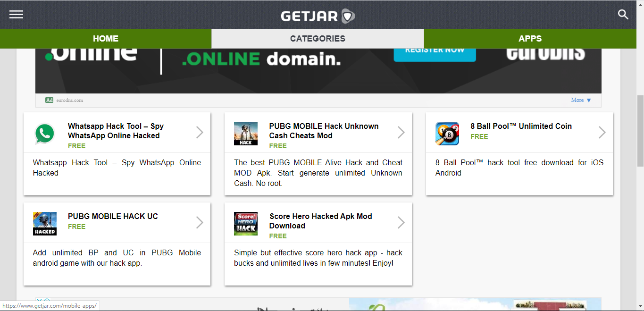Click the PUBG MOBILE Hack Unknown Cash icon
644x311 pixels.
pos(246,134)
